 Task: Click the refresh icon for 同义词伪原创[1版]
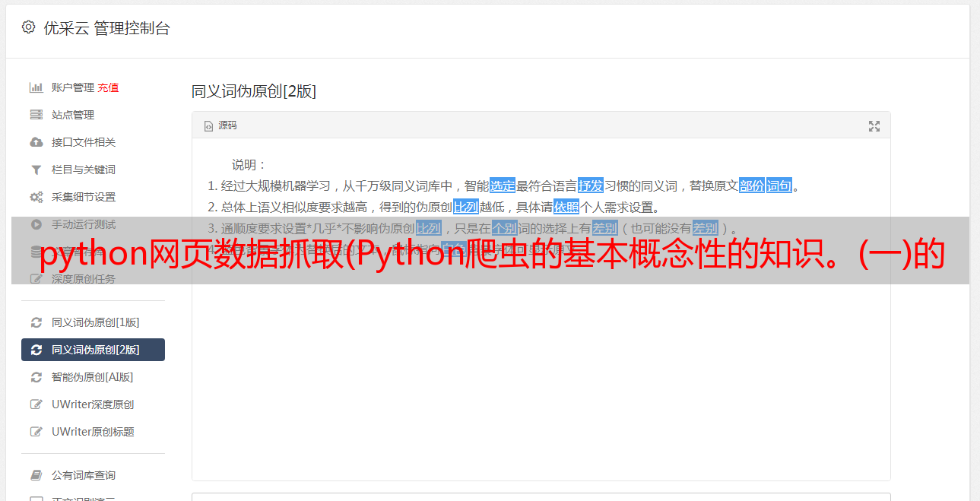[x=36, y=322]
